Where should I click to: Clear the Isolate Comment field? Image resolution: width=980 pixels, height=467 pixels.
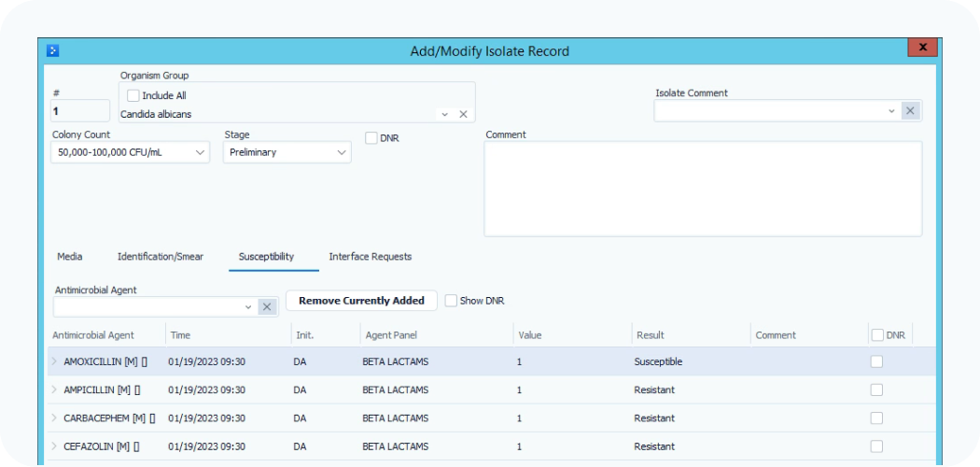click(x=911, y=111)
